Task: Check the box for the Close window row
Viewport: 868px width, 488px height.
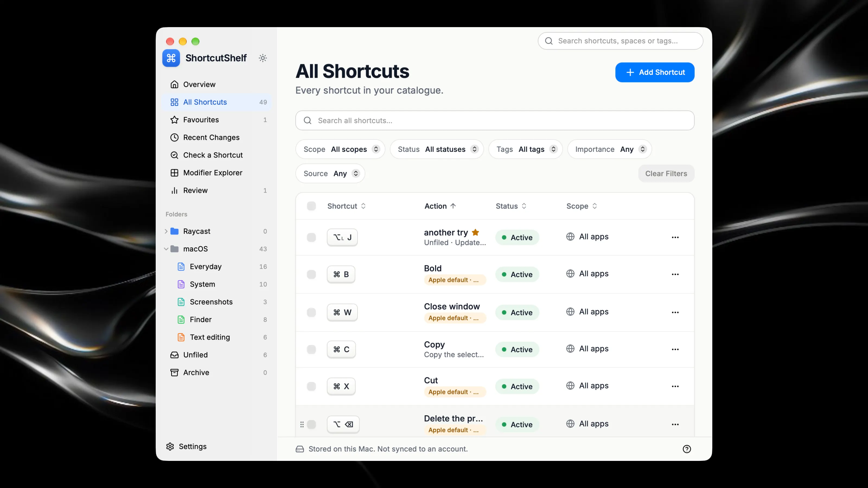Action: tap(311, 312)
